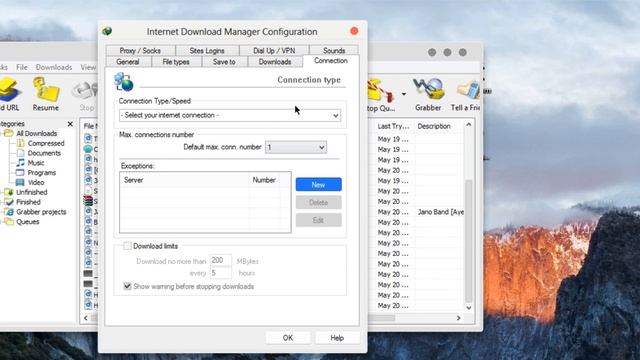Switch to the Downloads tab
Image resolution: width=640 pixels, height=360 pixels.
[x=275, y=62]
